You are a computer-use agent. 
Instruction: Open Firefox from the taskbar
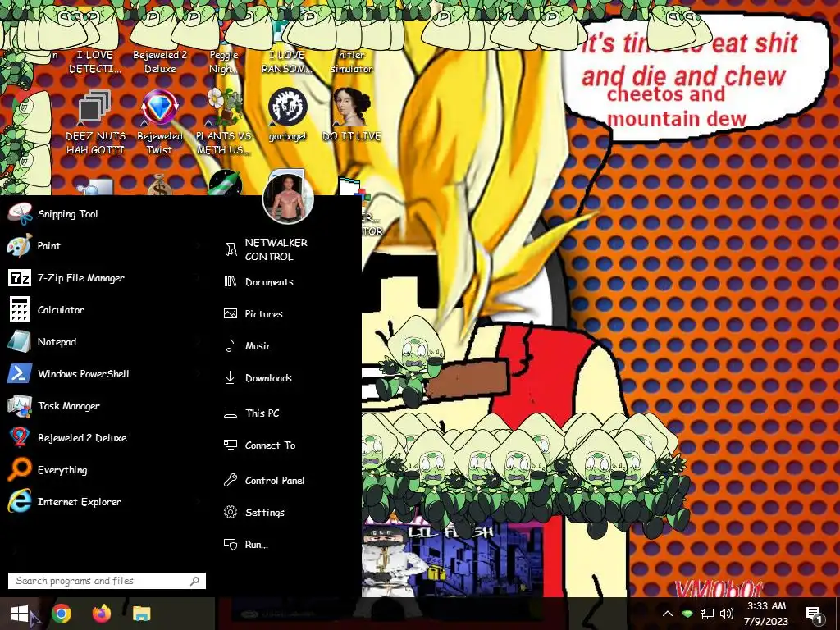(101, 614)
